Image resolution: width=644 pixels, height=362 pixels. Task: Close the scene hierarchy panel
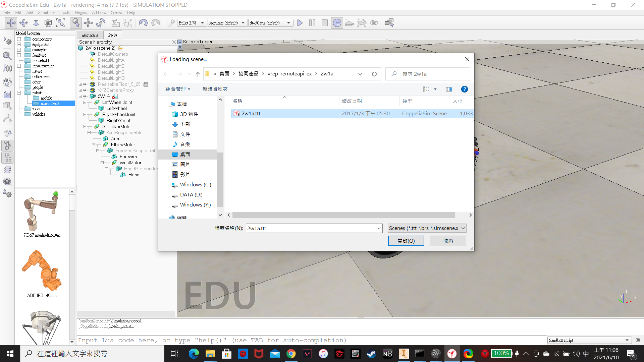(x=174, y=42)
